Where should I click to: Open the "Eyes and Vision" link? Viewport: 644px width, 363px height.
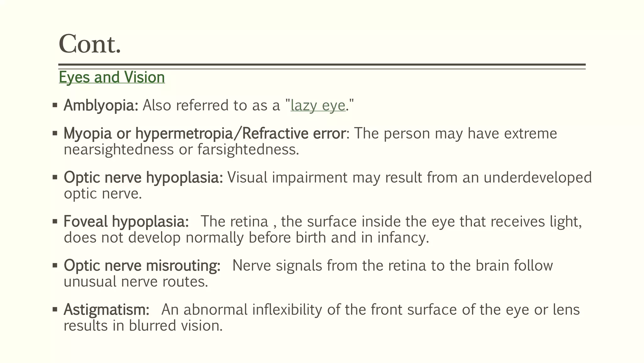pos(112,77)
